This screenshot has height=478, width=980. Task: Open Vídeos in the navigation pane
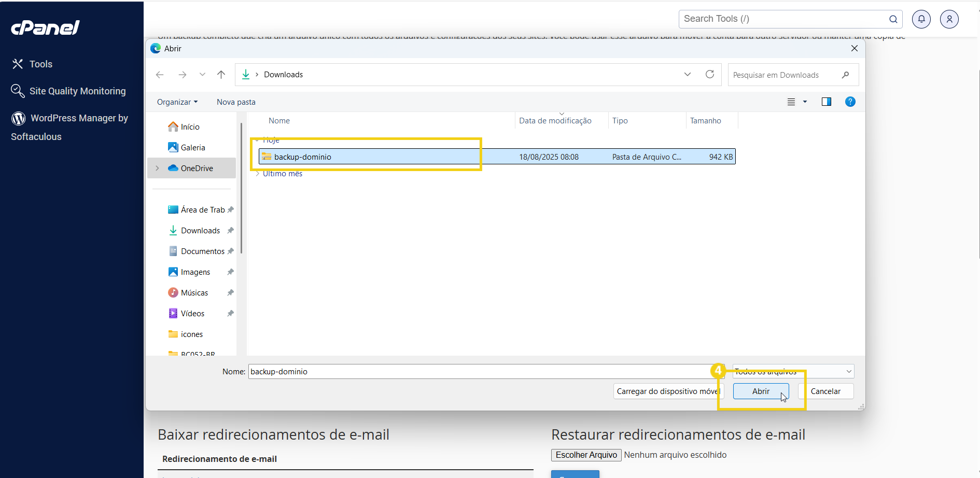click(187, 313)
